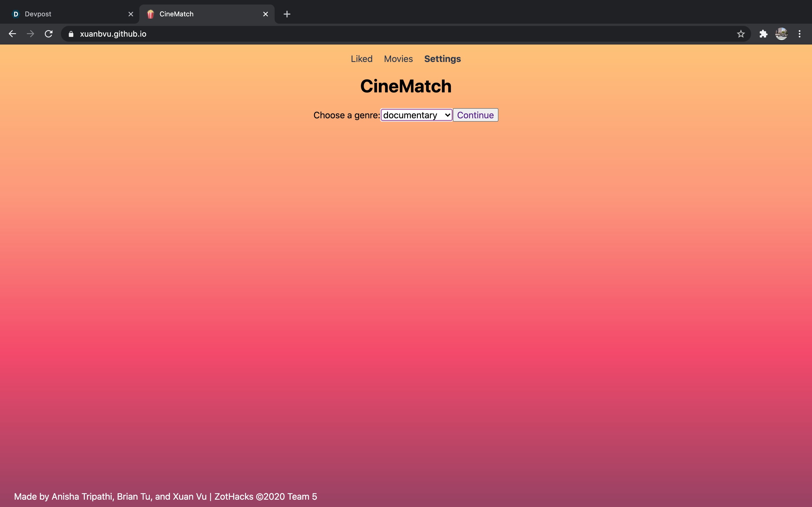
Task: Open the Chrome extensions puzzle icon
Action: pos(763,34)
